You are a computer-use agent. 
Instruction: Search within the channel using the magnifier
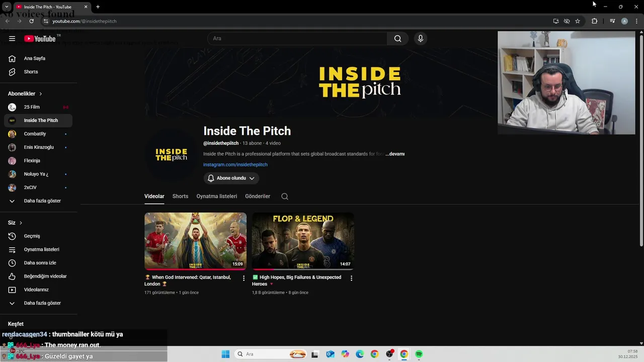(x=285, y=197)
